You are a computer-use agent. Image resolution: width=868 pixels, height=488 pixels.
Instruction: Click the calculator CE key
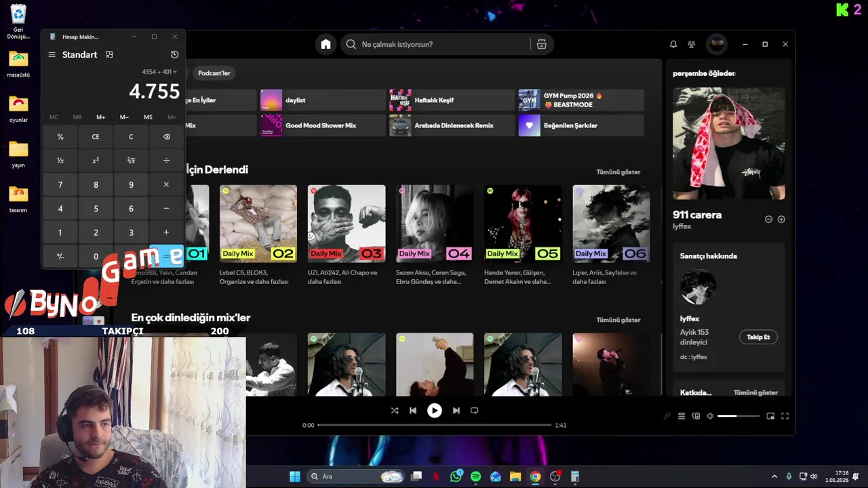tap(96, 137)
